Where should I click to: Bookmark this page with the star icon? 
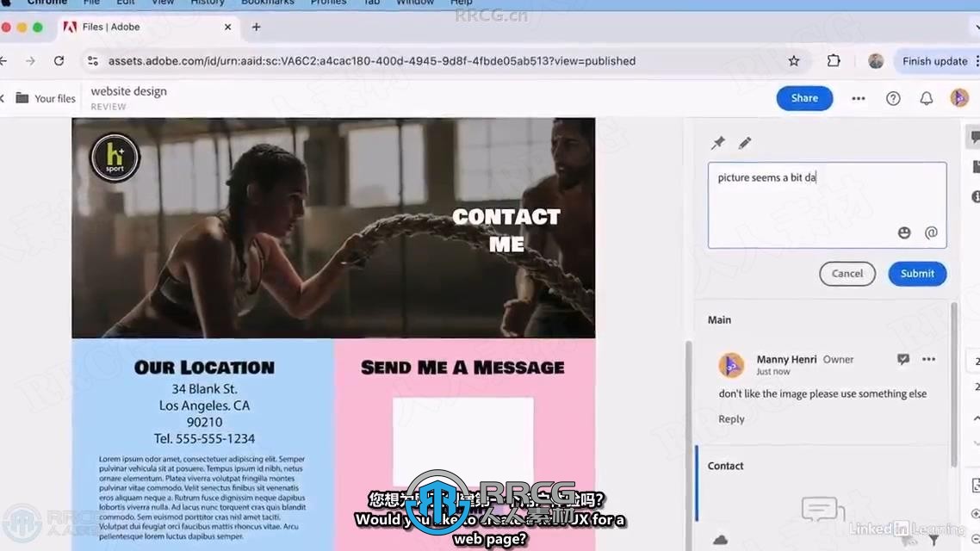794,60
